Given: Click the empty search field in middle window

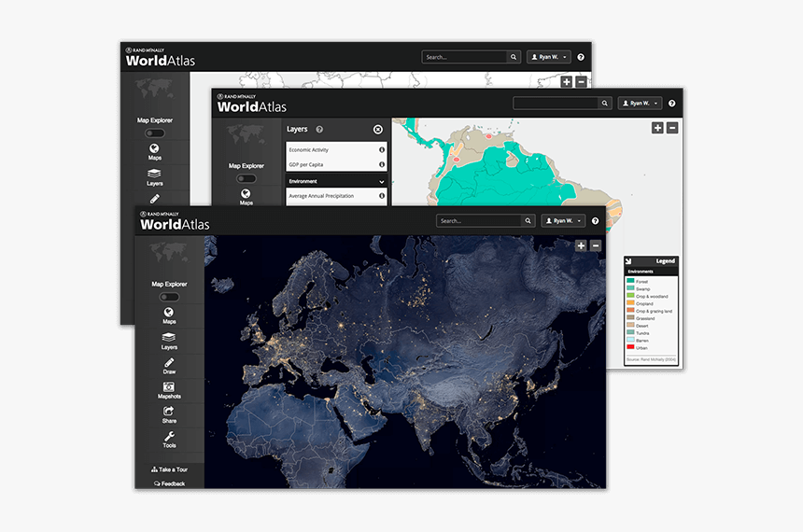Looking at the screenshot, I should (x=556, y=103).
